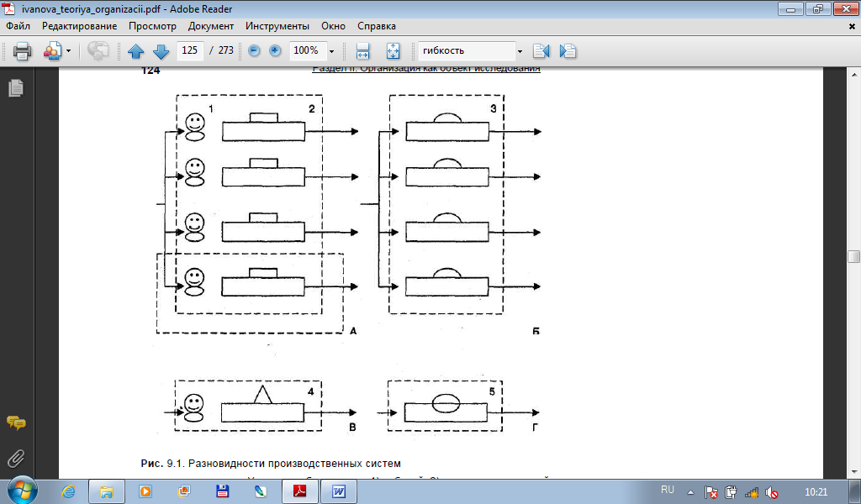The width and height of the screenshot is (861, 504).
Task: Zoom in with the plus button
Action: [x=275, y=51]
